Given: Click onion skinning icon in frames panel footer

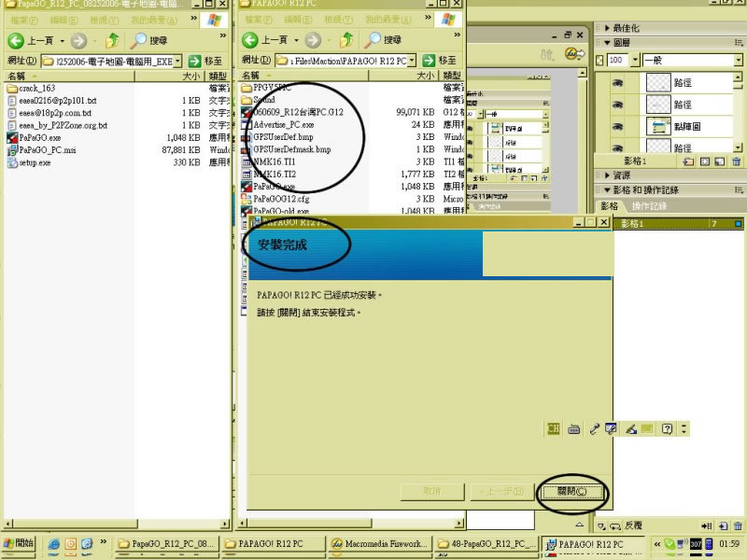Looking at the screenshot, I should [602, 526].
